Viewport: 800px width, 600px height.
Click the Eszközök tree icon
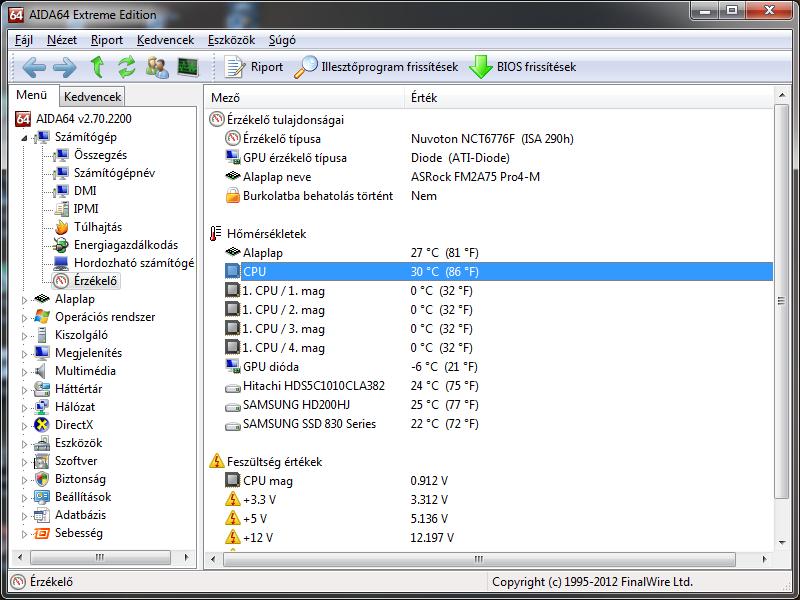click(42, 443)
